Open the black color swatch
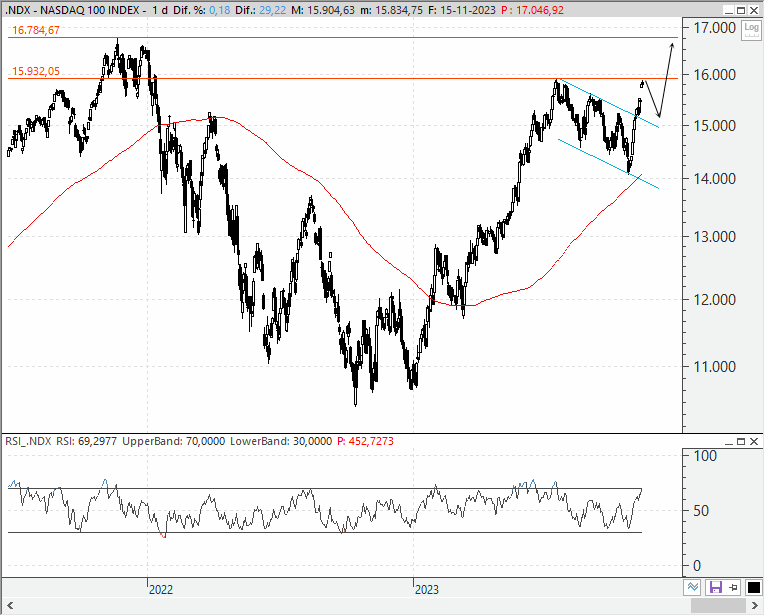Viewport: 765px width, 616px height. [x=753, y=587]
